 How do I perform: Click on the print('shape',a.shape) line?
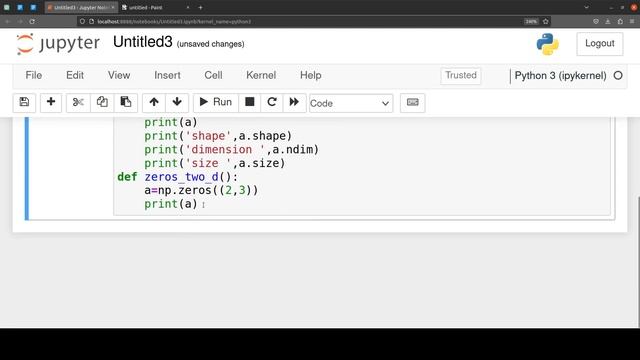(x=218, y=136)
